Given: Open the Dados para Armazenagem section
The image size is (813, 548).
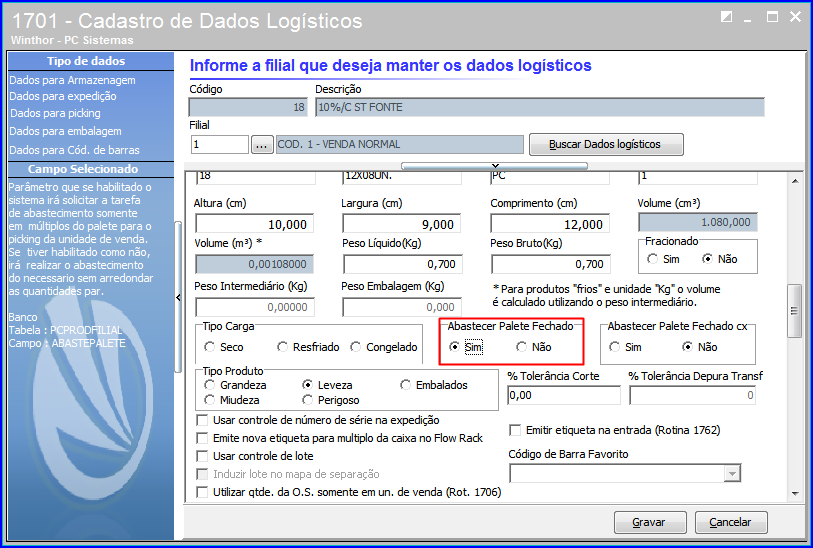Looking at the screenshot, I should (72, 80).
